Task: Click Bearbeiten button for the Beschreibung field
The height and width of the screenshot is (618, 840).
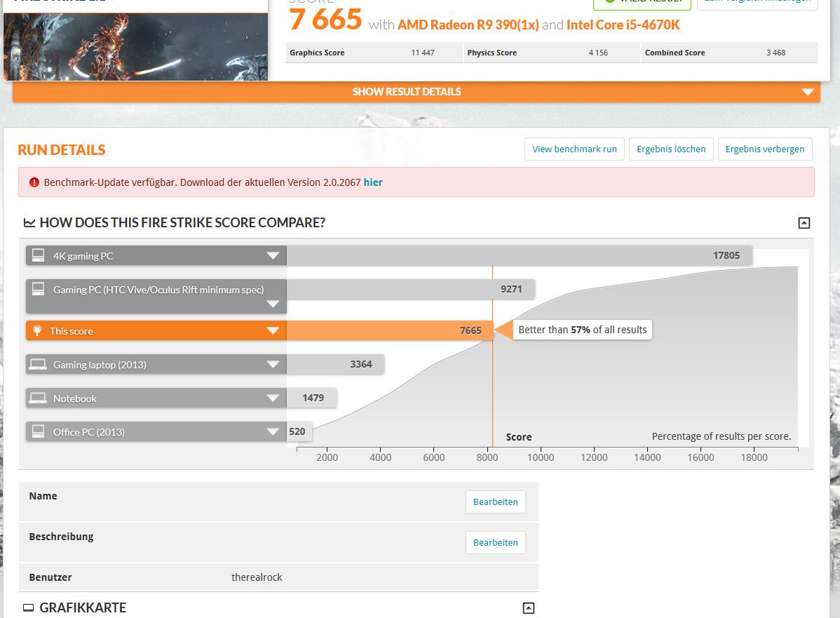Action: [x=496, y=542]
